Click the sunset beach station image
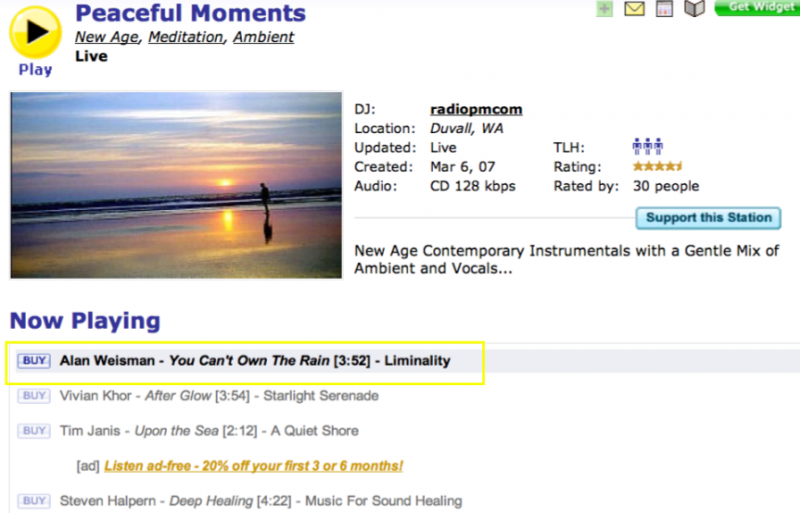This screenshot has width=800, height=513. [177, 186]
